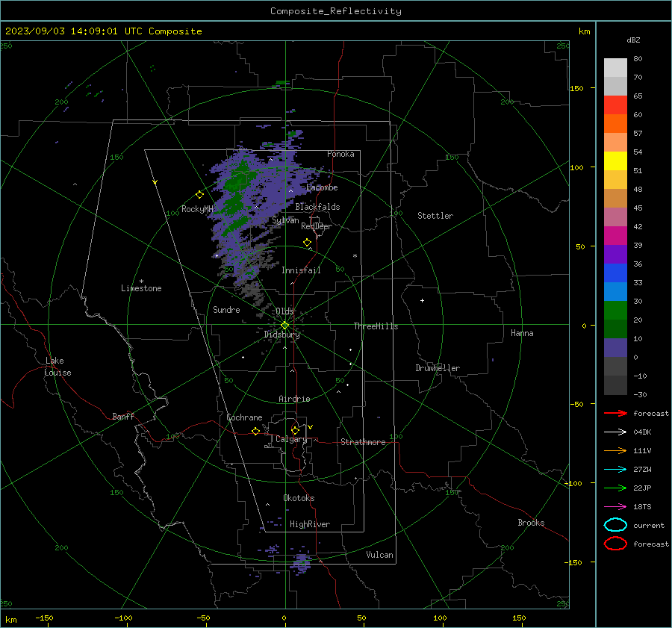Viewport: 672px width, 628px height.
Task: Click the Didsbury label
Action: click(282, 335)
